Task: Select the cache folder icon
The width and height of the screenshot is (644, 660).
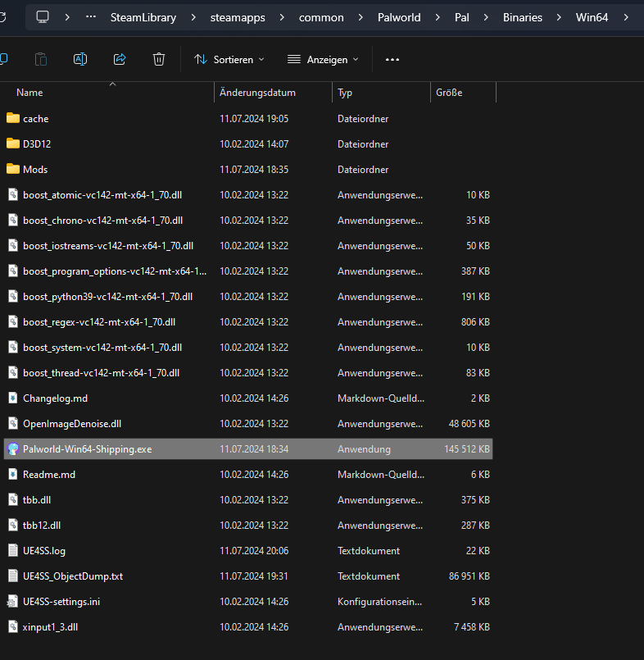Action: [13, 118]
